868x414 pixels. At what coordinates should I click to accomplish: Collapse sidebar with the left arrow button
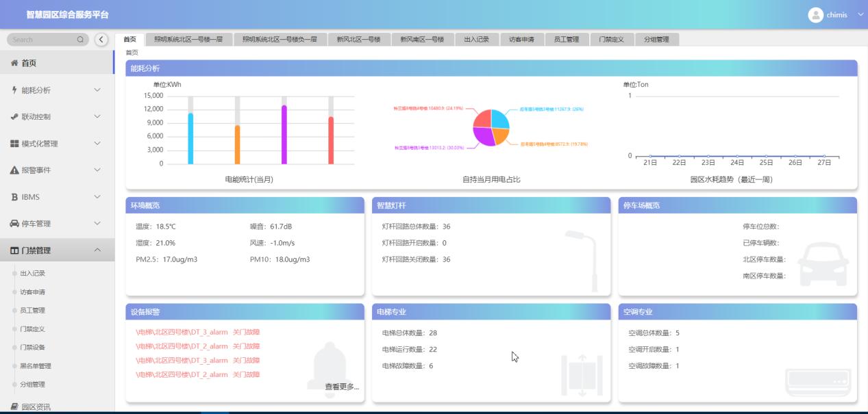tap(101, 40)
